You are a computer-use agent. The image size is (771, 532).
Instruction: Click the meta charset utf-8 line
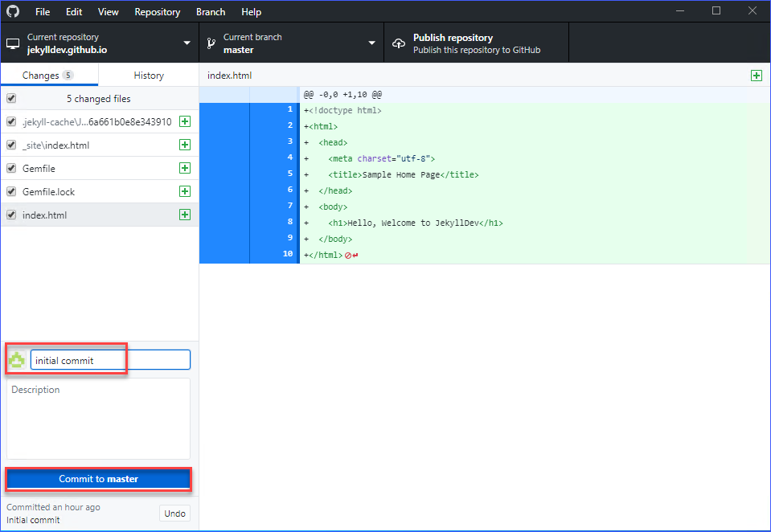click(382, 158)
